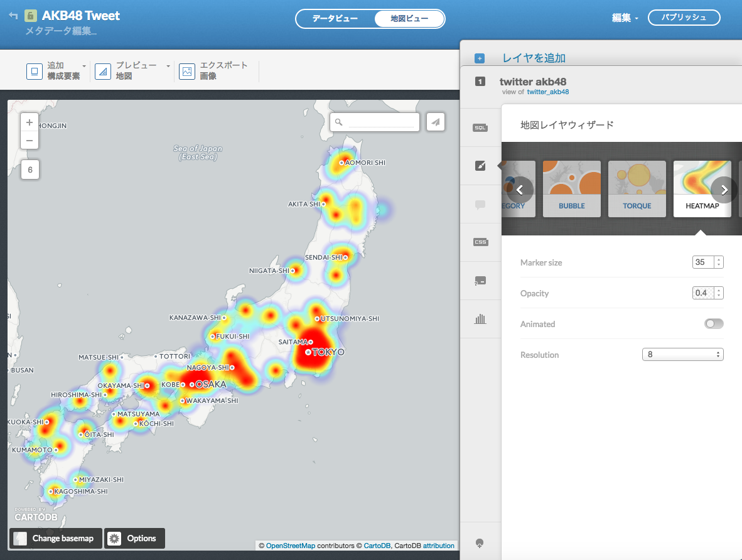The height and width of the screenshot is (560, 742).
Task: Click the Opacity value field
Action: click(703, 293)
